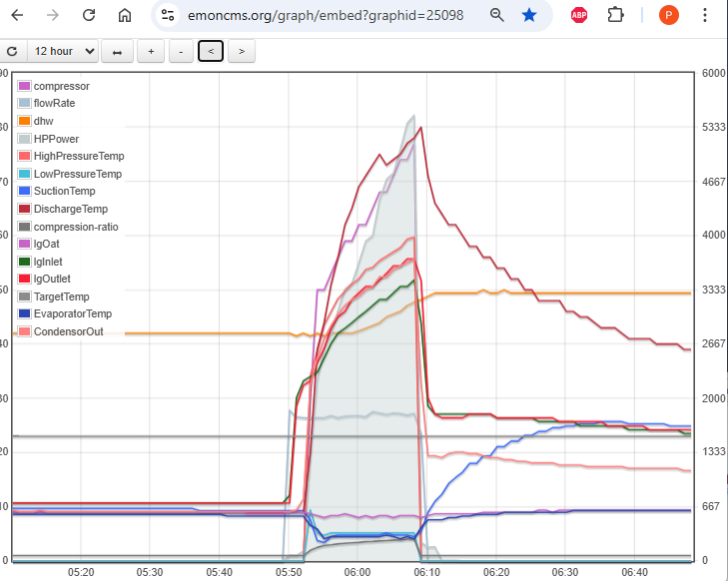
Task: Click the orange dhw color swatch
Action: coord(25,121)
